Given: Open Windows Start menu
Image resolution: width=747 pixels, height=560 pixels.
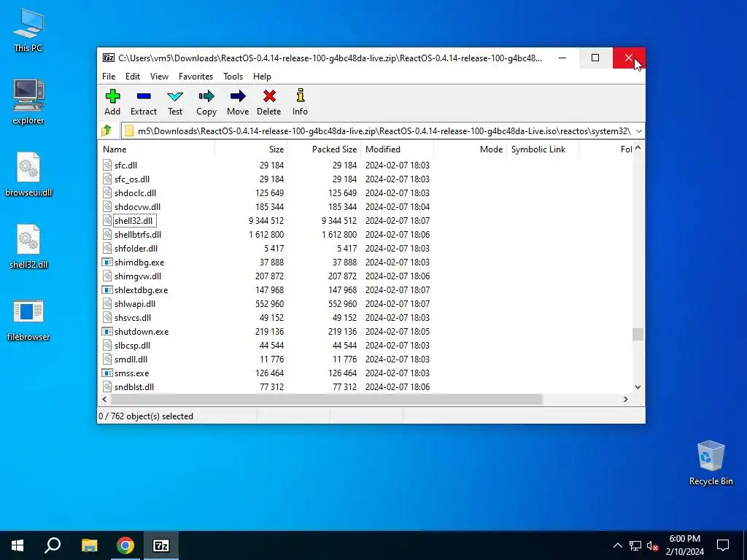Looking at the screenshot, I should (x=18, y=545).
